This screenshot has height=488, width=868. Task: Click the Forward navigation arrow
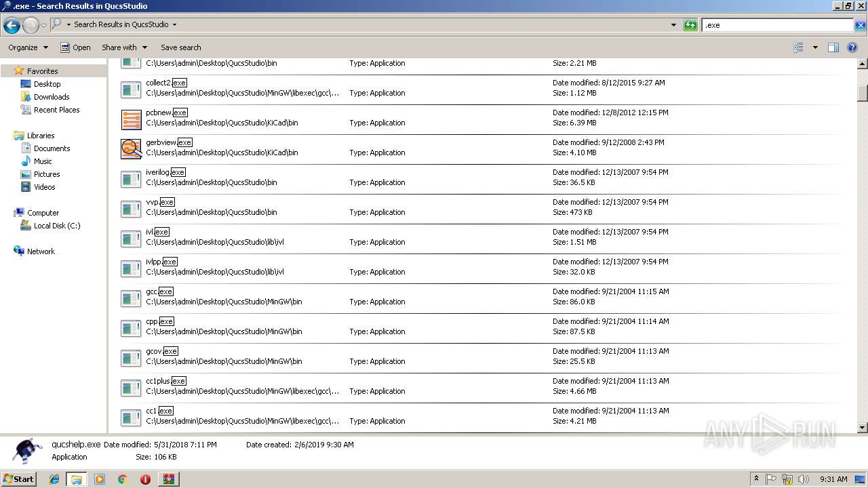tap(31, 26)
